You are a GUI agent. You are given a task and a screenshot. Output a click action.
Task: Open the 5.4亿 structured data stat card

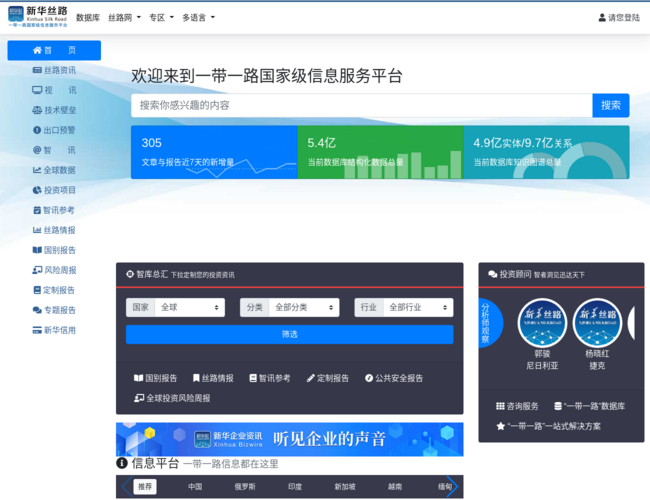click(380, 152)
